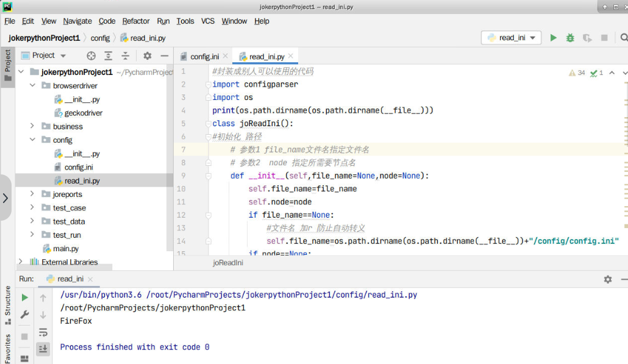
Task: Open the Structure vertical tool tab
Action: click(x=7, y=305)
